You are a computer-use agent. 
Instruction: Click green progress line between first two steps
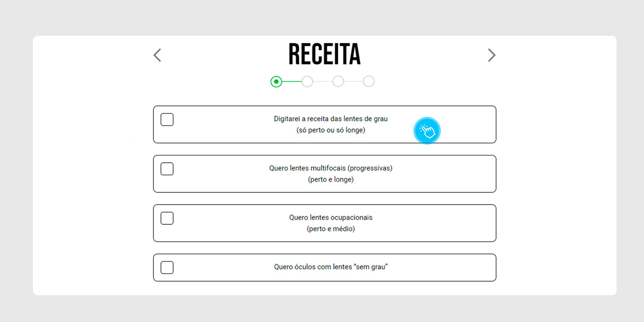pyautogui.click(x=292, y=82)
